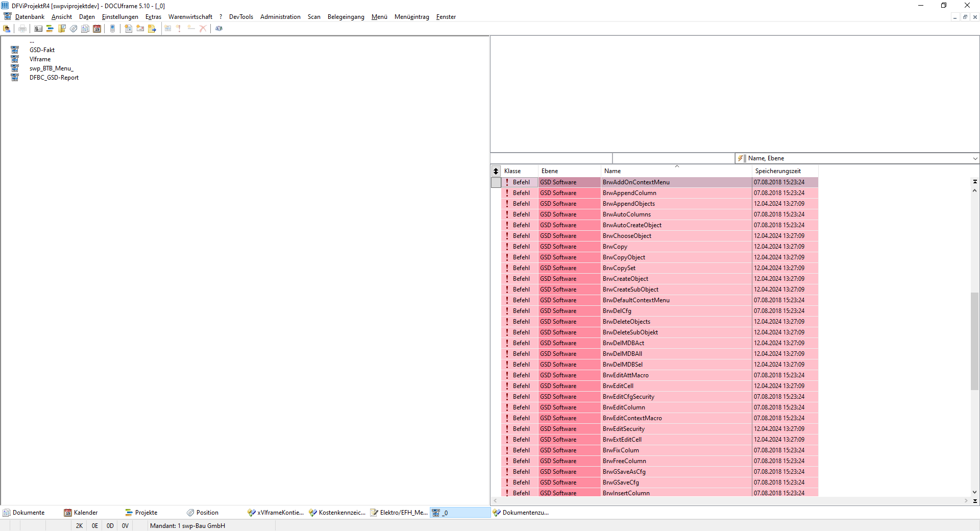
Task: Click red exclamation icon in BrwAppendColumn row
Action: click(x=507, y=193)
